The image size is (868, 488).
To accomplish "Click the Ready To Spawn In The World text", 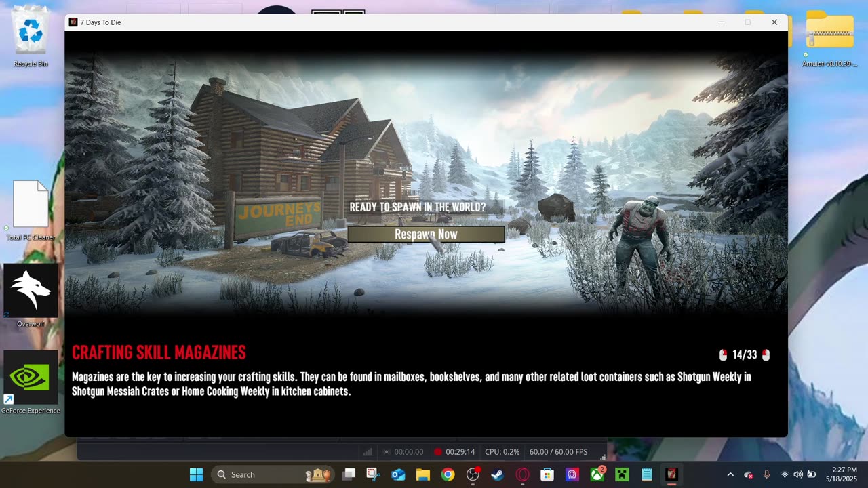I will (418, 207).
